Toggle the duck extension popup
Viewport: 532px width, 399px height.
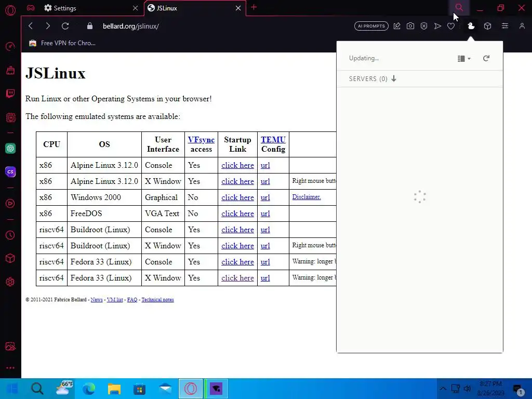click(471, 26)
